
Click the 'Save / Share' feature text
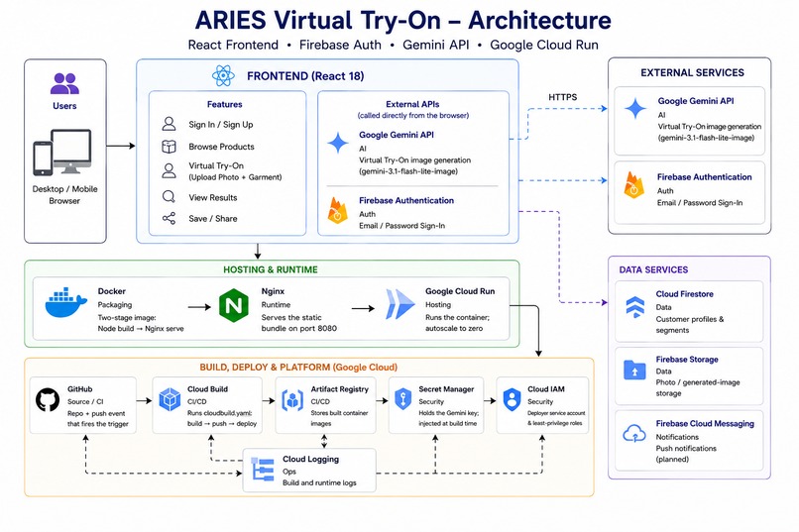coord(212,218)
